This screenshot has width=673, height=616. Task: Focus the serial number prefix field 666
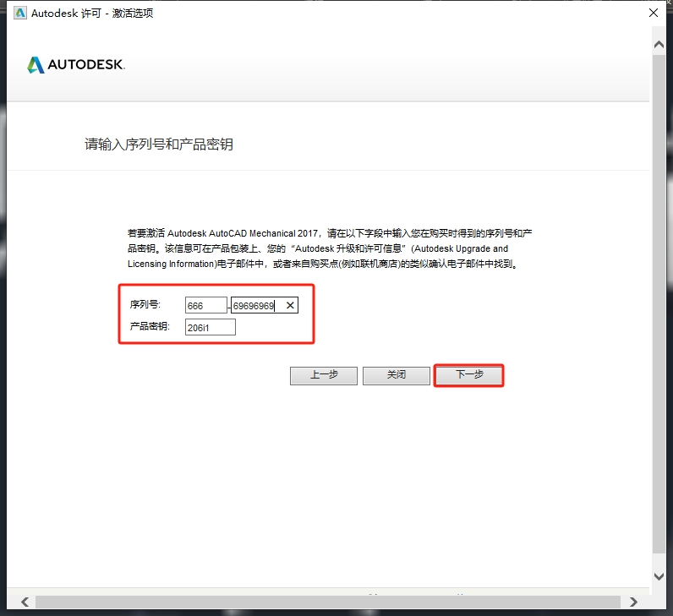pyautogui.click(x=205, y=306)
